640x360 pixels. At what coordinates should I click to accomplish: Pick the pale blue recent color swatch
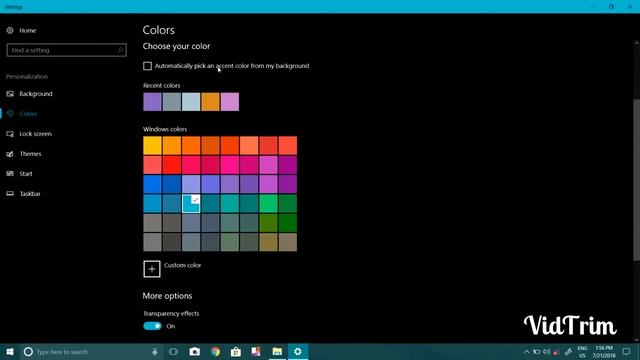click(x=191, y=102)
